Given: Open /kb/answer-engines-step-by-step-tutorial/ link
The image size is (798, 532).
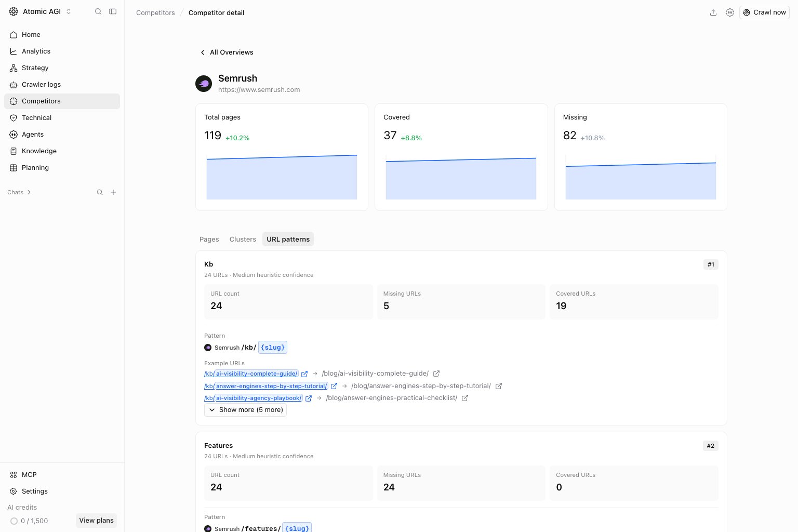Looking at the screenshot, I should (266, 386).
